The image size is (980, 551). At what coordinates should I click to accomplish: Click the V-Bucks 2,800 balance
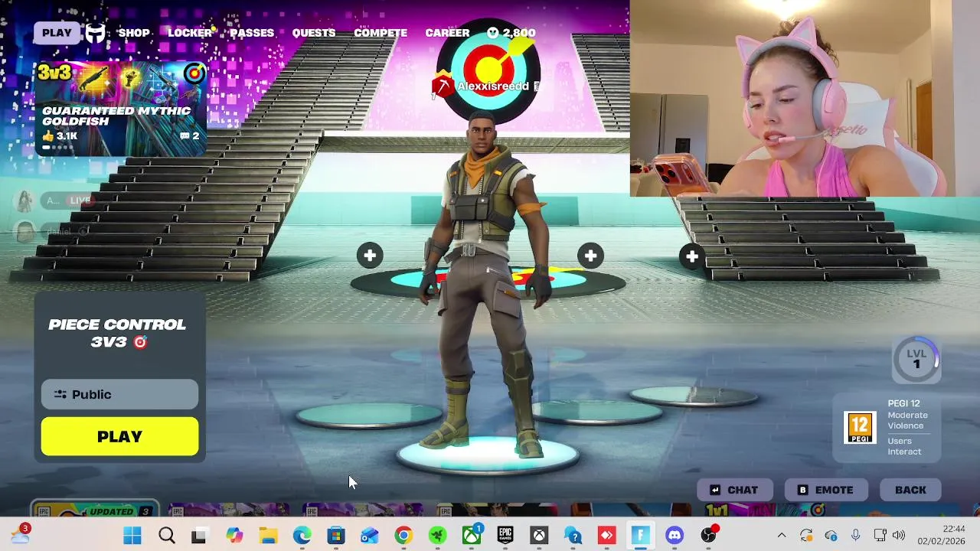pyautogui.click(x=511, y=33)
